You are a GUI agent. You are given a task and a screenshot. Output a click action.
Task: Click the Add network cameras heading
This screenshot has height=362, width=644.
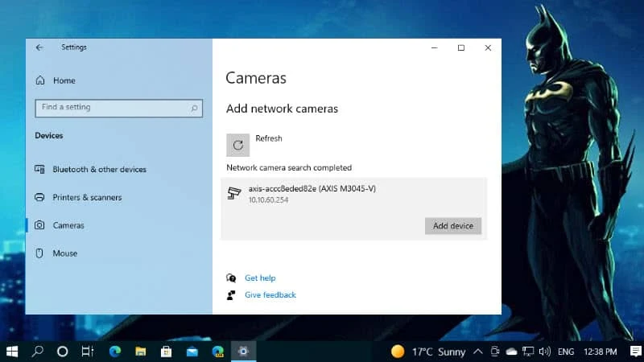pos(283,109)
